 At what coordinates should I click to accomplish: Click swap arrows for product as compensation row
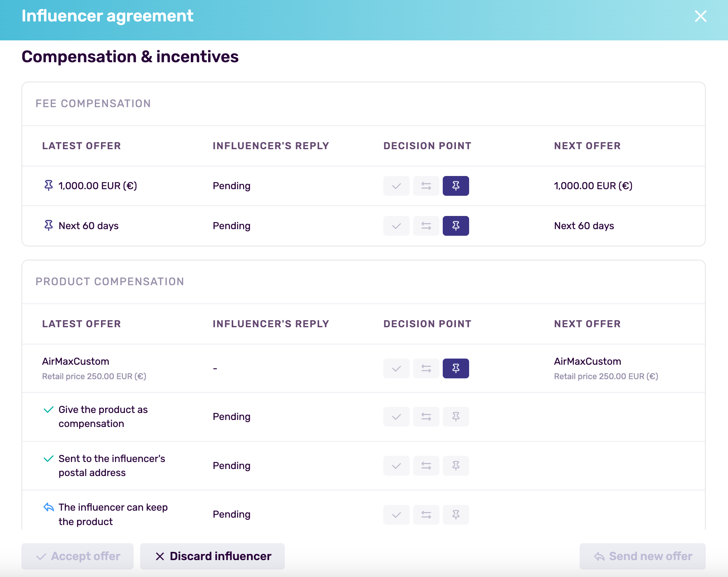pos(426,417)
